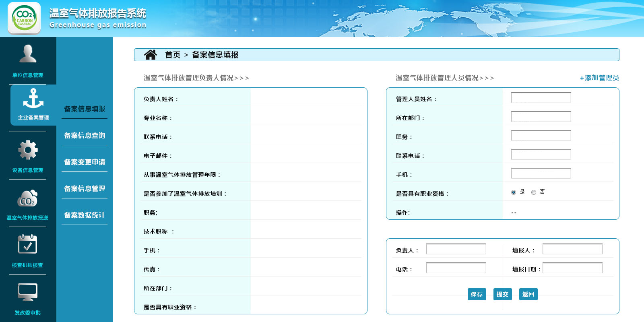This screenshot has width=644, height=322.
Task: Click the CO2 Carbon Cashbag logo
Action: coord(24,18)
